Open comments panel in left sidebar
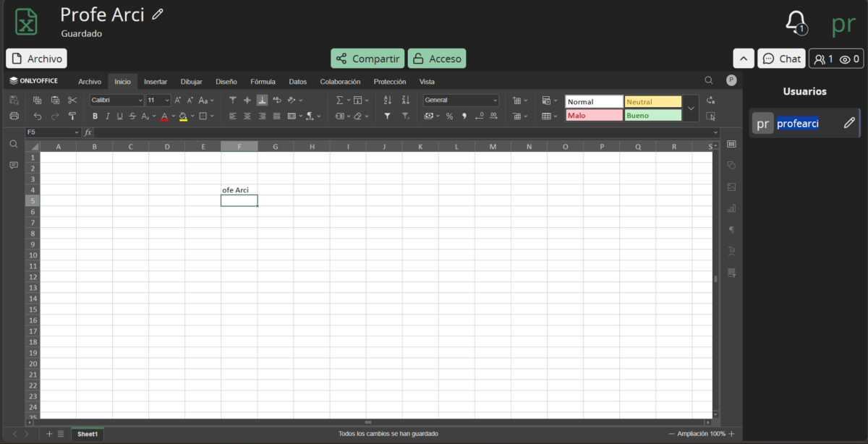 [x=14, y=166]
